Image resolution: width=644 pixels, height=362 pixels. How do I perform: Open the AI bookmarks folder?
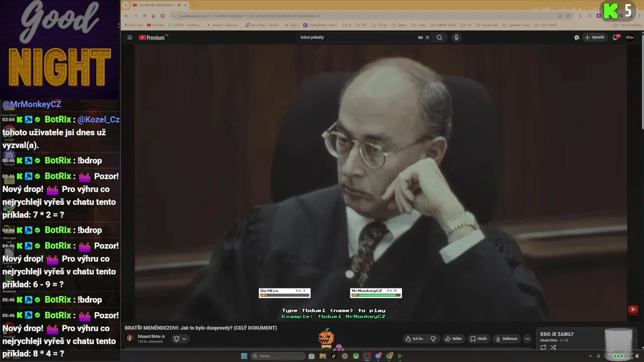coord(348,25)
